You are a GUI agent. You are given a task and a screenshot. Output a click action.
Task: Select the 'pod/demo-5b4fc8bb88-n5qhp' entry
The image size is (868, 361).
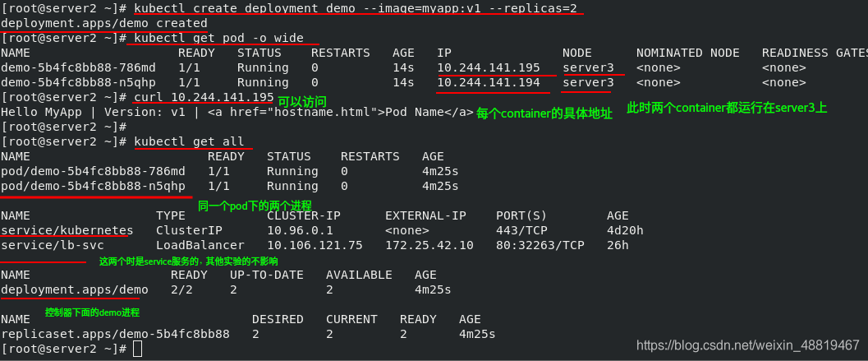[93, 186]
